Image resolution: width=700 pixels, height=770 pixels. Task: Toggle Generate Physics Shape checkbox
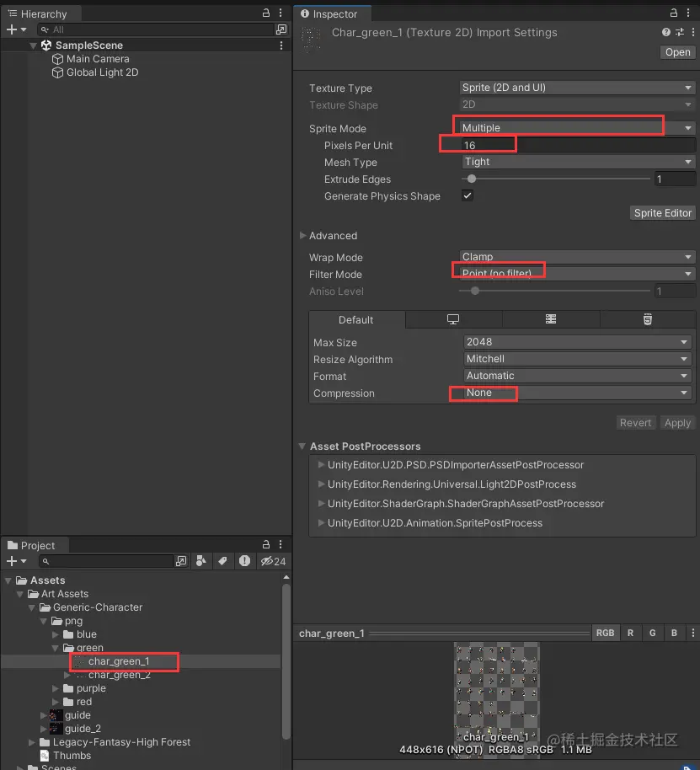tap(468, 196)
